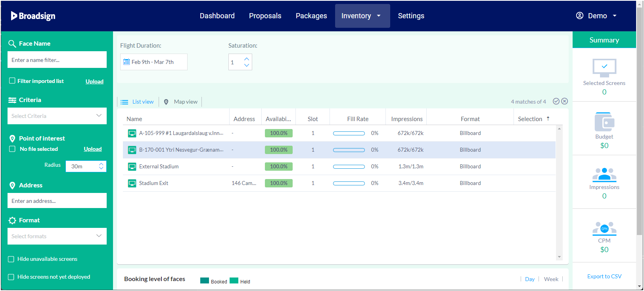Select Week booking level view
The width and height of the screenshot is (644, 291).
tap(551, 279)
